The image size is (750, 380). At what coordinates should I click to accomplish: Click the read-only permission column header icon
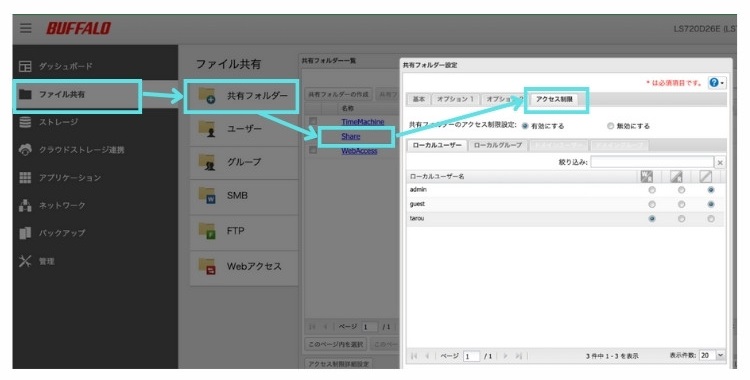[x=676, y=176]
